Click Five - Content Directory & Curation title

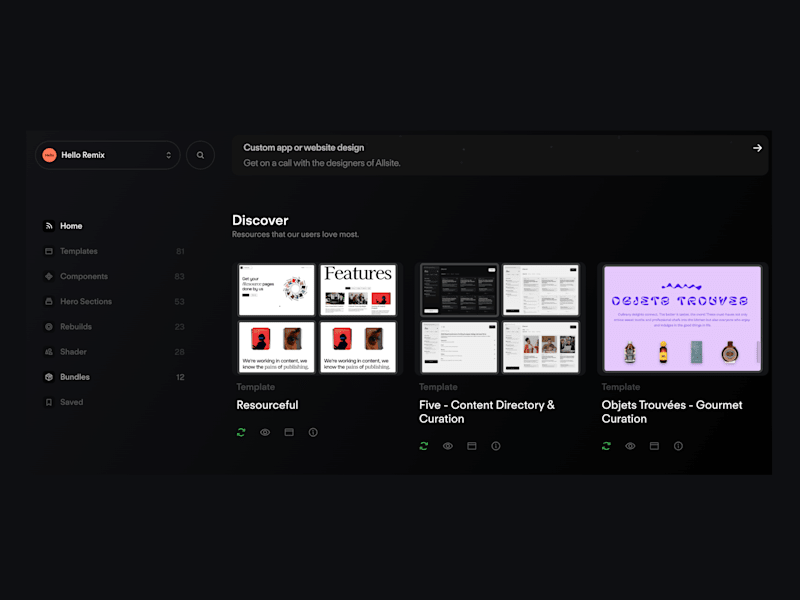pyautogui.click(x=487, y=412)
